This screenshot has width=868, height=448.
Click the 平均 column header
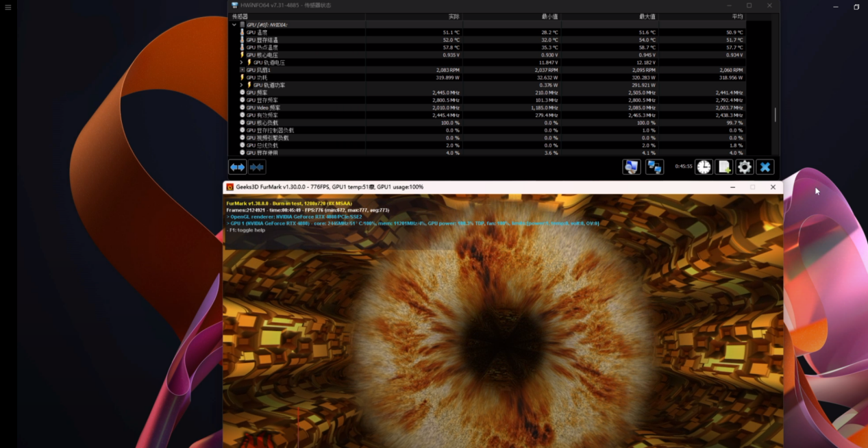tap(736, 16)
